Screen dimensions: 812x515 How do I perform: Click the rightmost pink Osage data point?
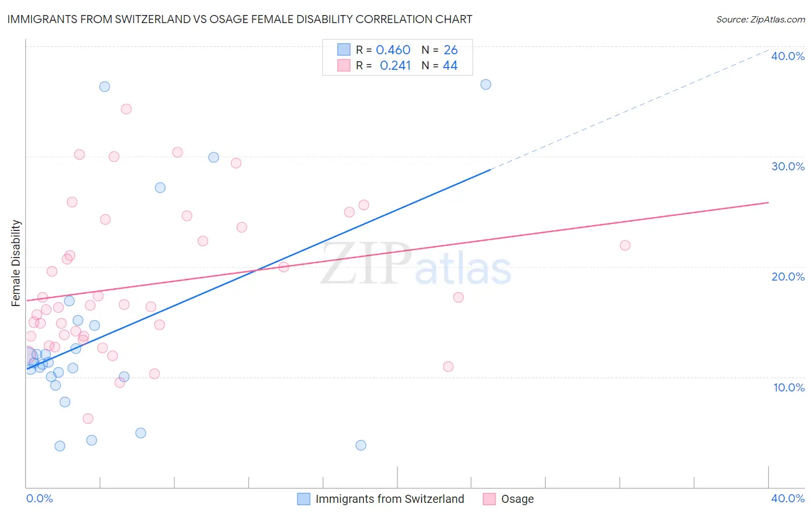pos(625,245)
